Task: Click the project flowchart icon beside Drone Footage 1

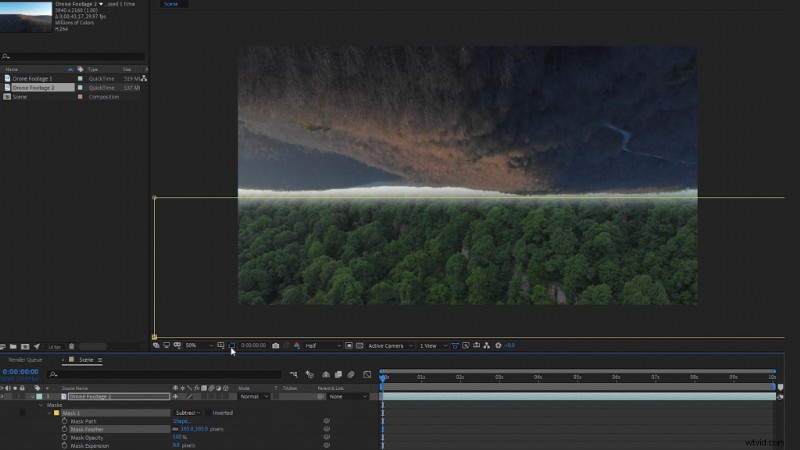Action: 144,78
